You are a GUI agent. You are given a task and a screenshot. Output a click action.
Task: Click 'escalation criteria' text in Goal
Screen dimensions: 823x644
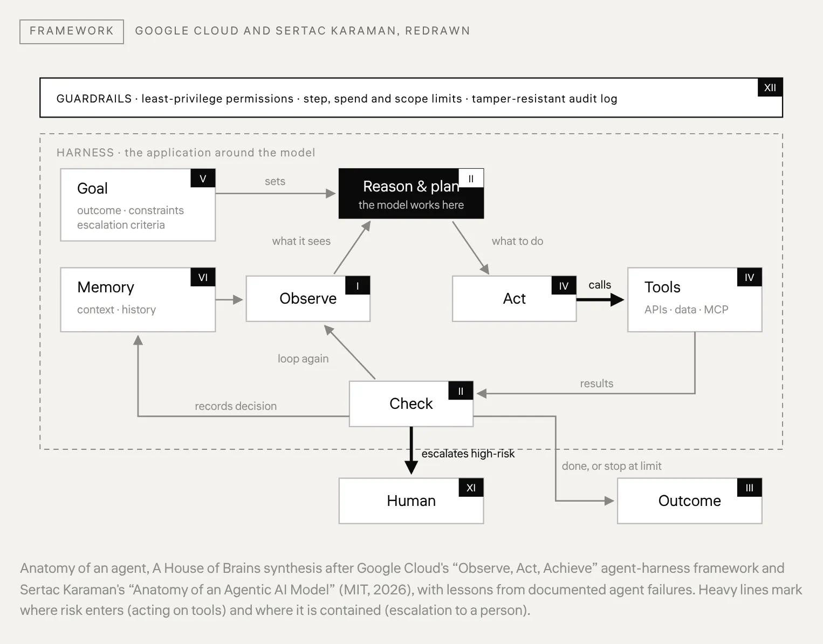[121, 225]
